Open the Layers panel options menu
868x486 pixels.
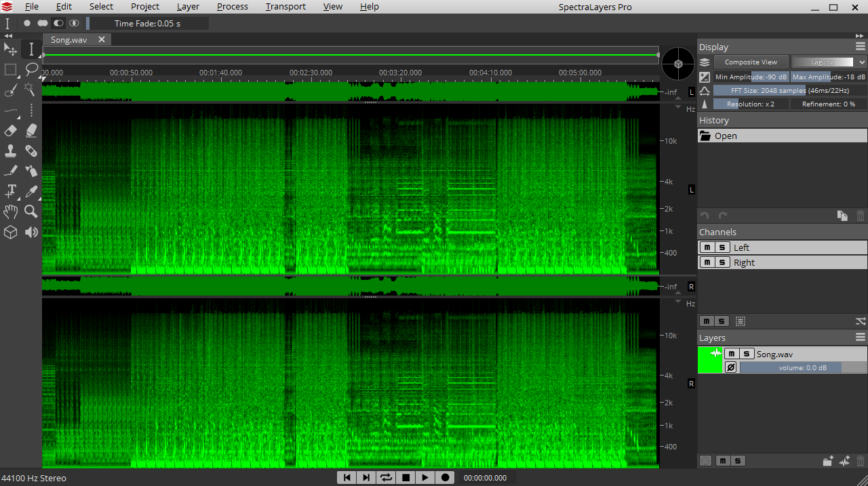[x=860, y=337]
